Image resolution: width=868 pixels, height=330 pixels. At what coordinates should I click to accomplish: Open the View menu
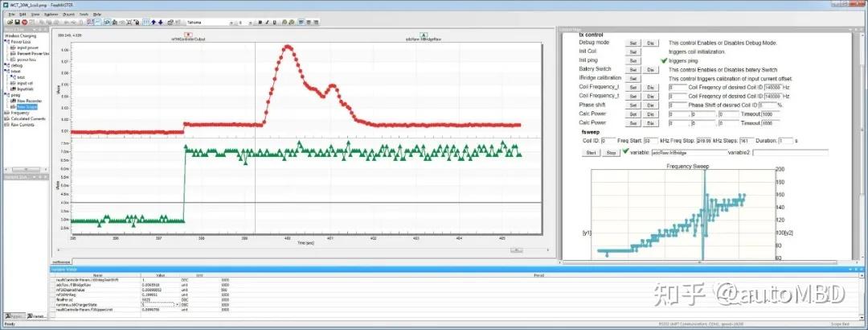[x=35, y=14]
